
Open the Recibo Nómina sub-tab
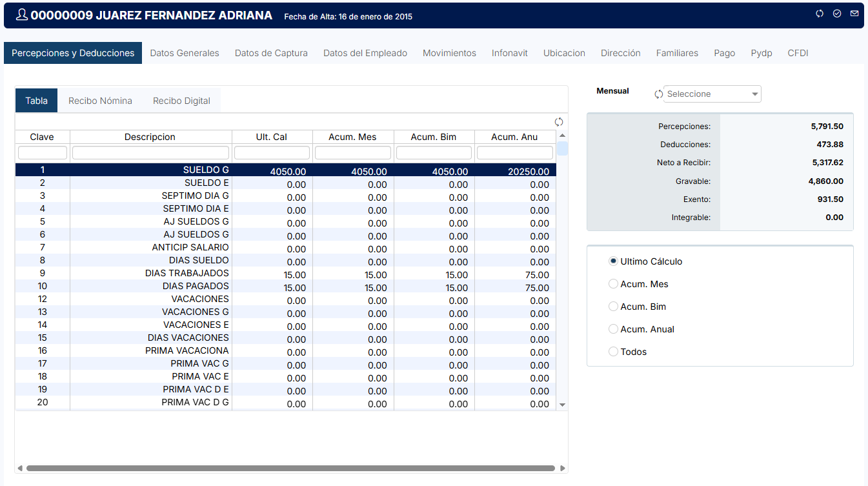pyautogui.click(x=100, y=101)
